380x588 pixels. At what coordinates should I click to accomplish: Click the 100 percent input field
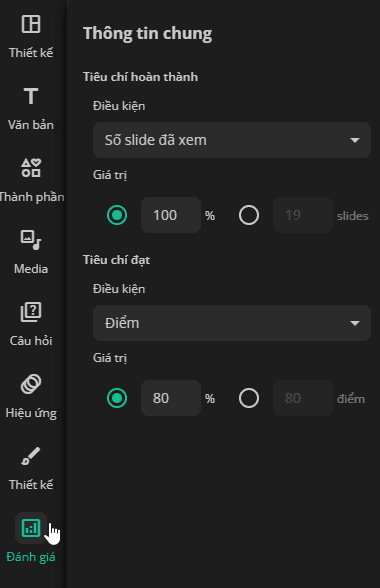pyautogui.click(x=171, y=215)
